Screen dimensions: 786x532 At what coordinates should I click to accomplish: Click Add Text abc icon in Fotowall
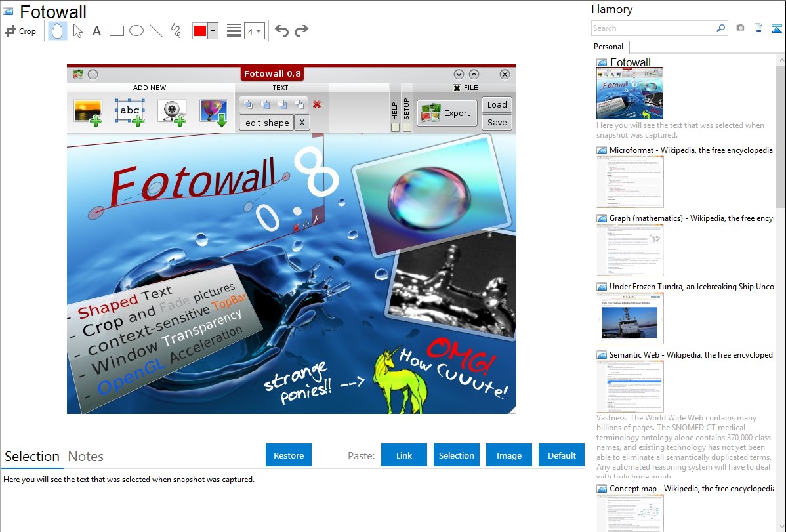130,112
